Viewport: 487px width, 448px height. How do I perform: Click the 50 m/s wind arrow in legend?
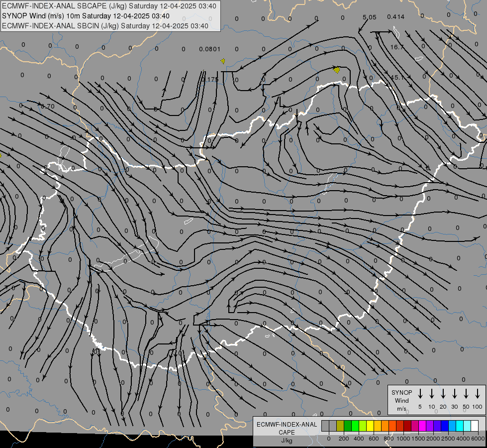466,394
